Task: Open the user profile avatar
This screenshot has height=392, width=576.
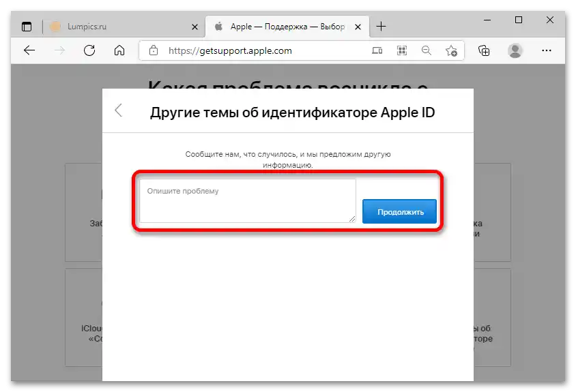Action: pos(515,50)
